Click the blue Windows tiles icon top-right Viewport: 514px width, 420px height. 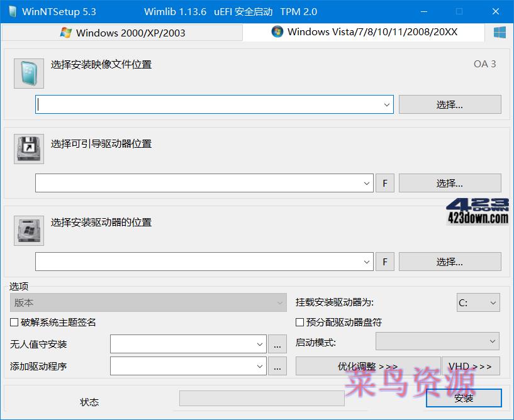tap(500, 31)
